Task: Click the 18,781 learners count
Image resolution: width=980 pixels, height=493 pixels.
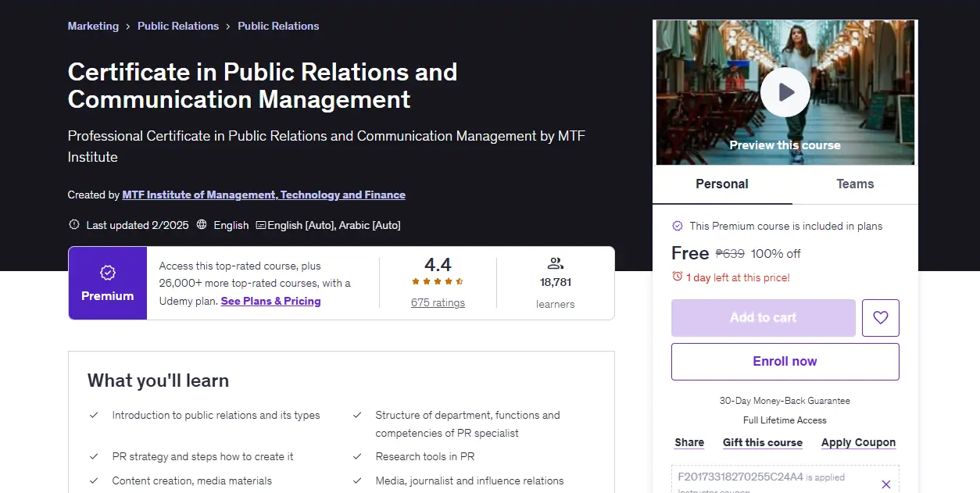Action: pos(556,282)
